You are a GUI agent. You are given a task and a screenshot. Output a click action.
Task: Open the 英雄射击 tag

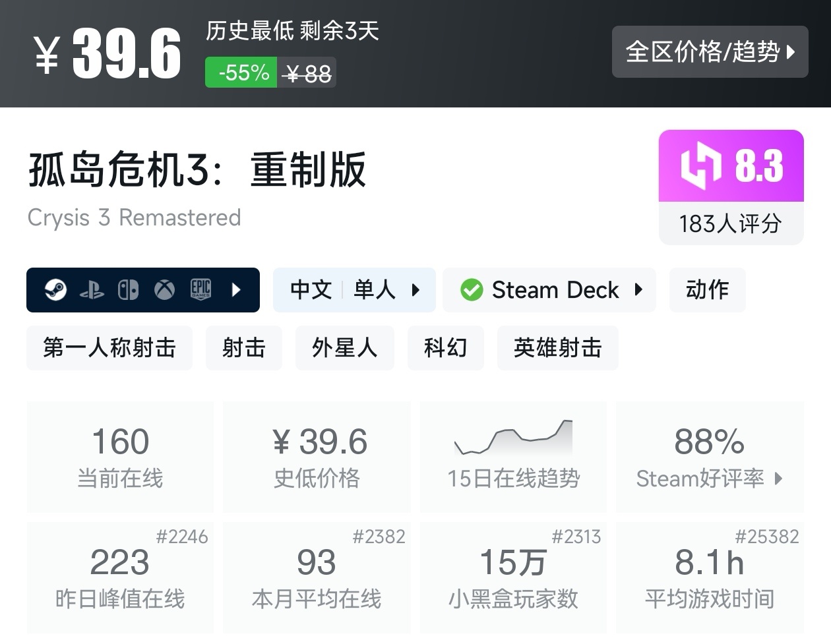[557, 347]
